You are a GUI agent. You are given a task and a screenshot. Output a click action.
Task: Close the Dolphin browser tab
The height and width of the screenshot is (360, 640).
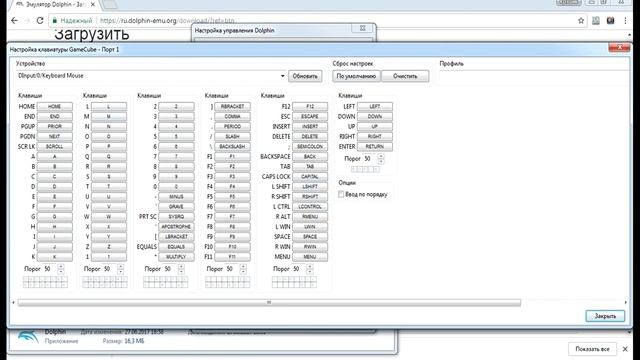[x=93, y=4]
